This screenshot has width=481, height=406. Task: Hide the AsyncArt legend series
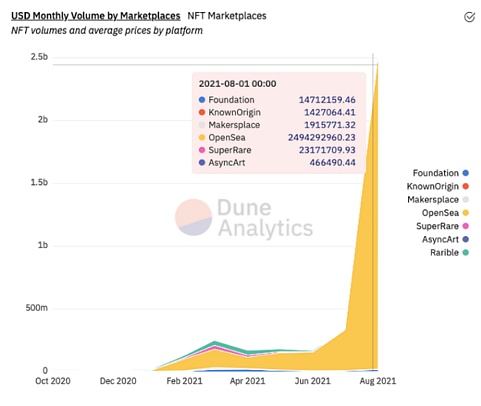coord(445,239)
